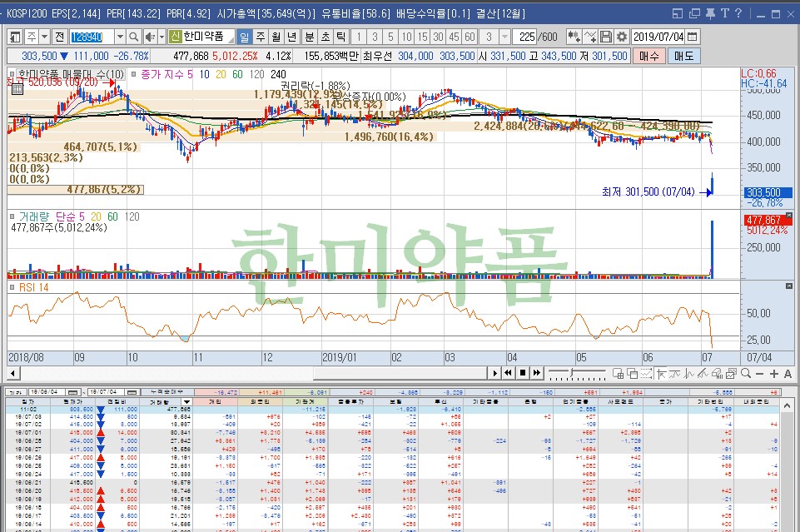Click the chart image gallery icon

[x=731, y=373]
